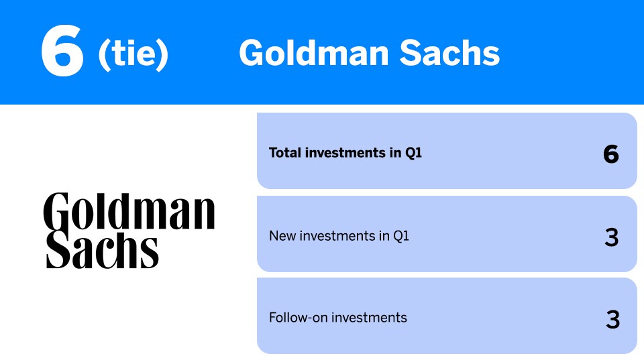Viewport: 644px width, 362px height.
Task: Select the "(tie)" text in header
Action: (133, 54)
